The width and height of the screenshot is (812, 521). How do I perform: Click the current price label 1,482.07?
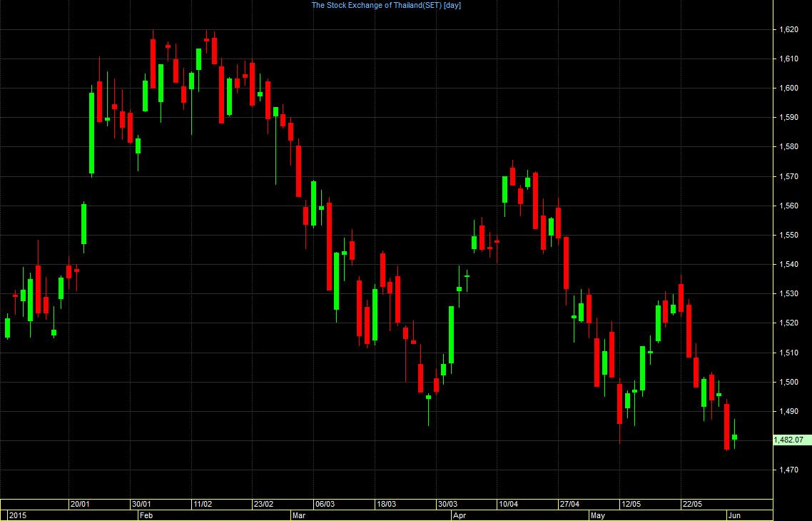[x=792, y=440]
